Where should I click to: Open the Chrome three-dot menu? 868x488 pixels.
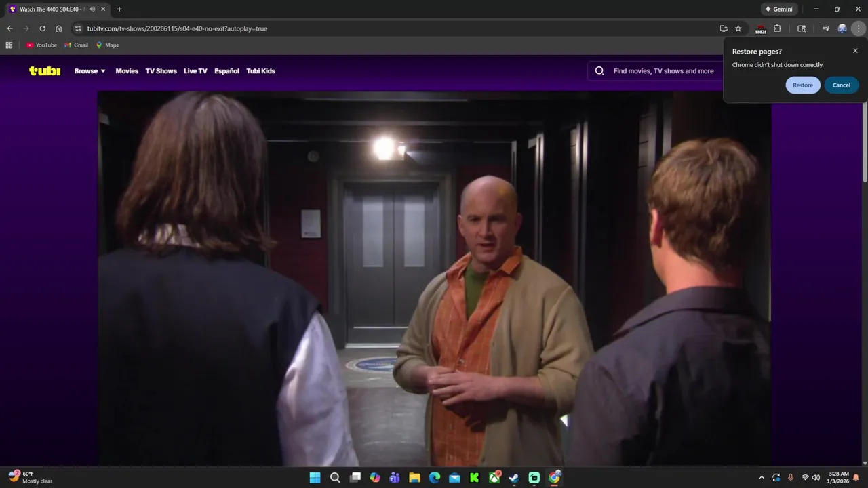[859, 28]
